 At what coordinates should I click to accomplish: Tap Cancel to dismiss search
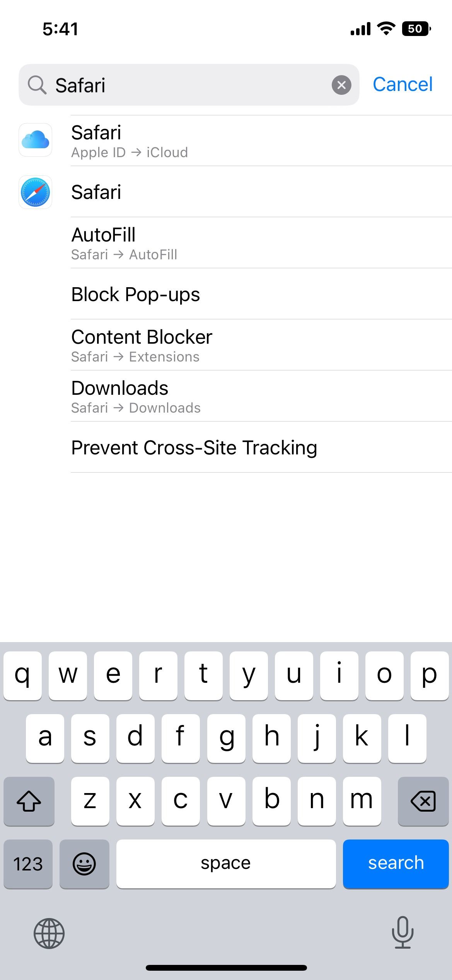pyautogui.click(x=403, y=84)
